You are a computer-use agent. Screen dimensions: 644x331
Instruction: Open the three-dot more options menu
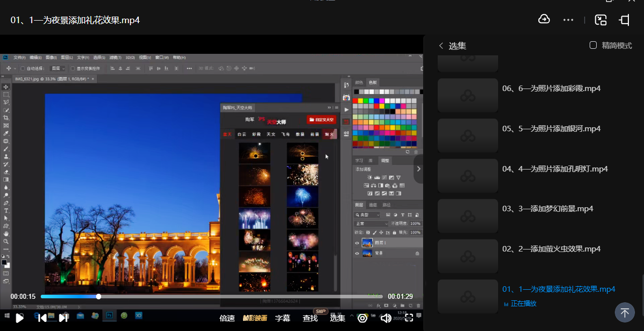point(569,20)
